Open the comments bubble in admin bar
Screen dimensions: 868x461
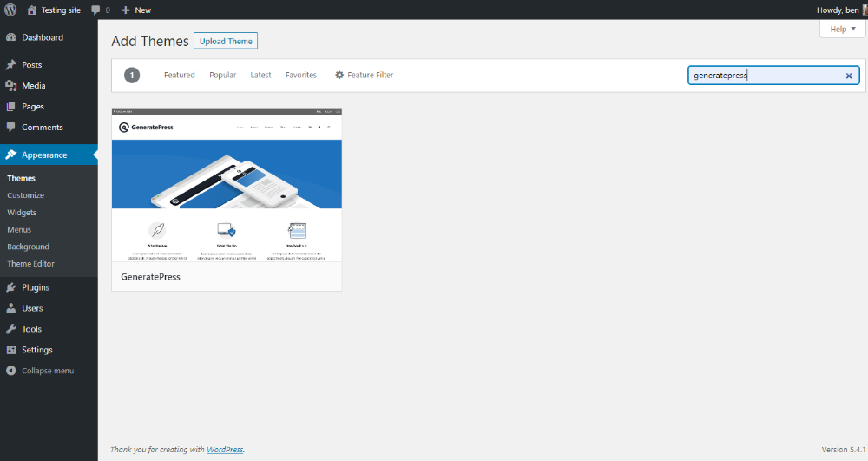101,10
